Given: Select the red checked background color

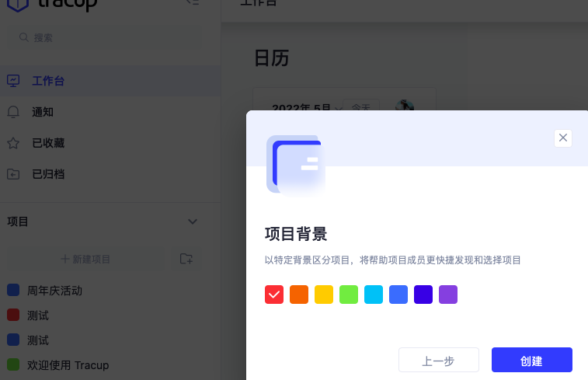Looking at the screenshot, I should click(x=274, y=295).
